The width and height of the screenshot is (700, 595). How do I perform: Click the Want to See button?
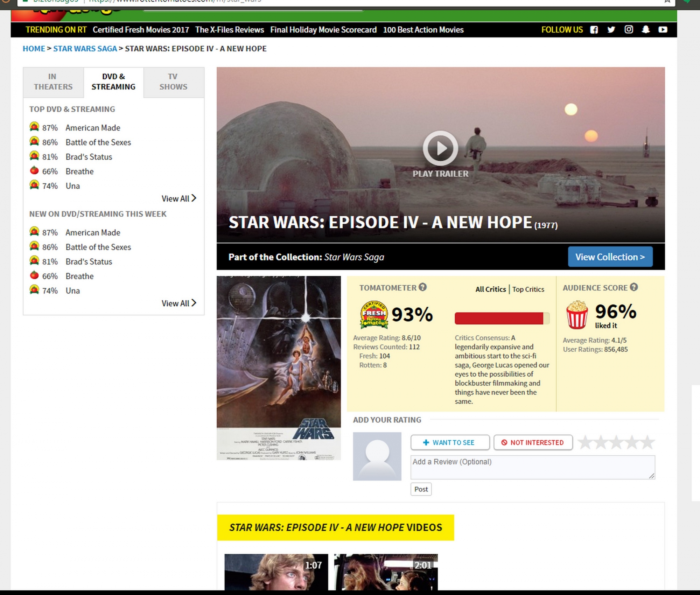450,442
